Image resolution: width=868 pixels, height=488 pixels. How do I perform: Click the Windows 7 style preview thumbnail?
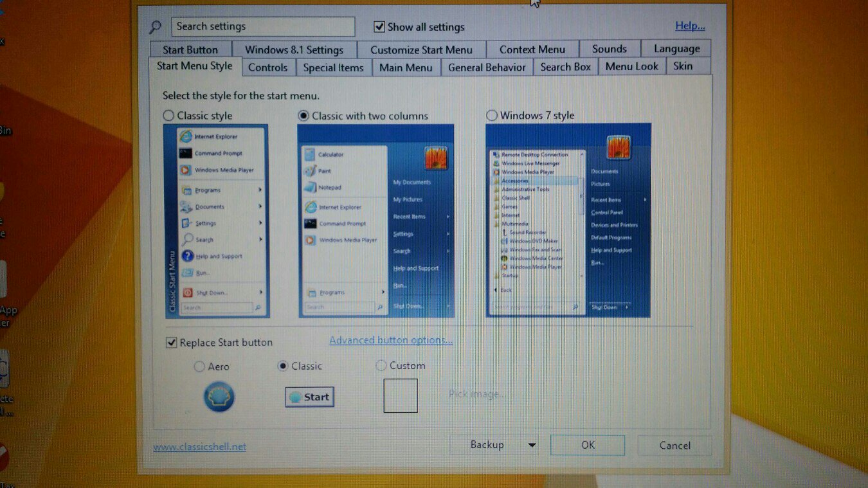pyautogui.click(x=568, y=221)
